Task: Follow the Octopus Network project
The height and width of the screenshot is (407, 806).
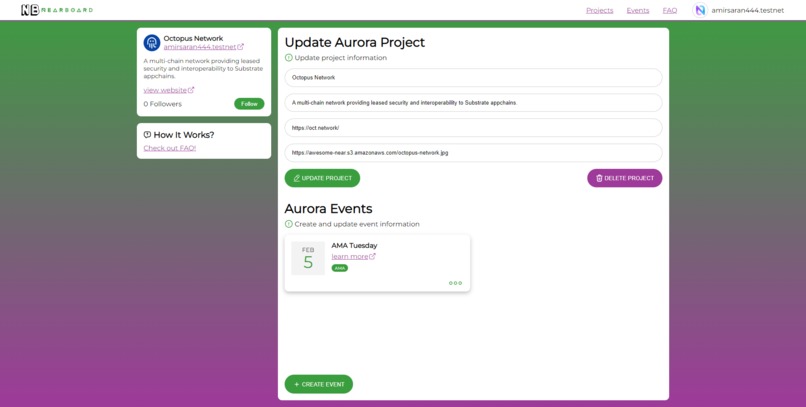Action: click(249, 104)
